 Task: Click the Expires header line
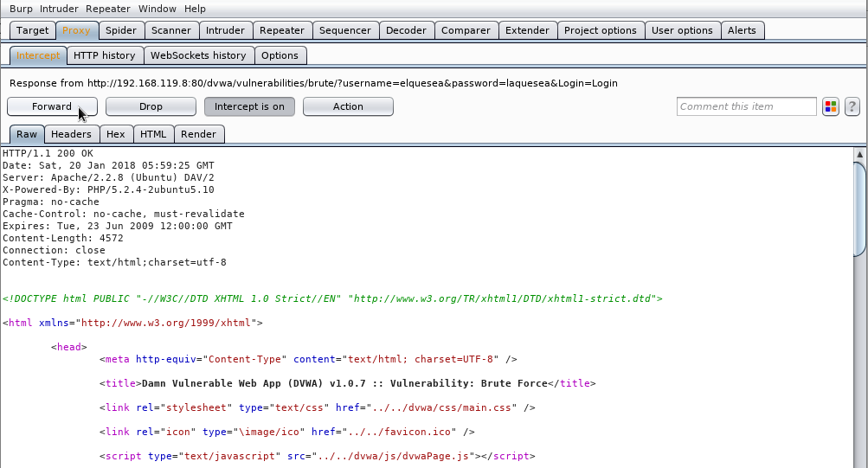(118, 227)
